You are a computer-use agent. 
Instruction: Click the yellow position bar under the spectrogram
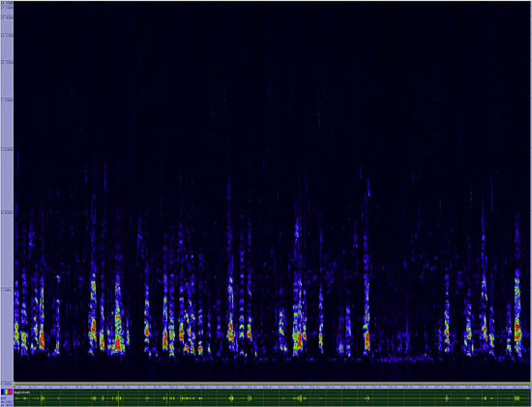pyautogui.click(x=272, y=383)
